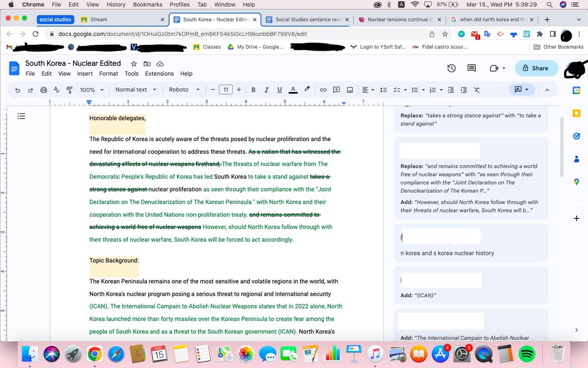Open the text alignment dropdown
This screenshot has width=588, height=368.
[367, 90]
